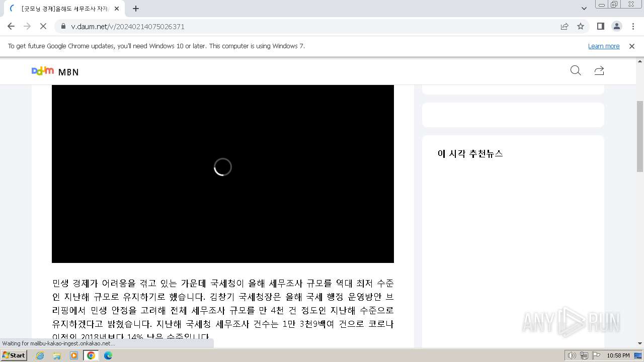Image resolution: width=644 pixels, height=362 pixels.
Task: Click the page vertical scrollbar thumb
Action: click(x=640, y=136)
